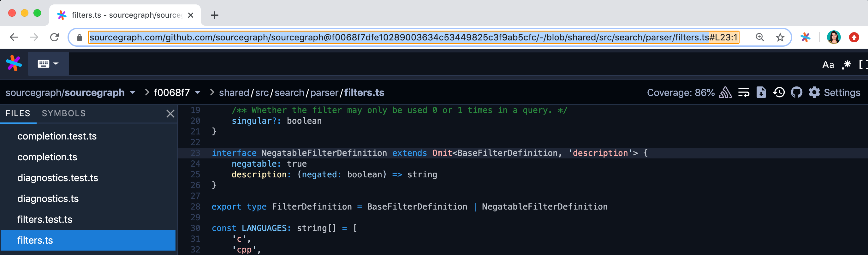
Task: Click the filters.ts breadcrumb
Action: coord(364,92)
